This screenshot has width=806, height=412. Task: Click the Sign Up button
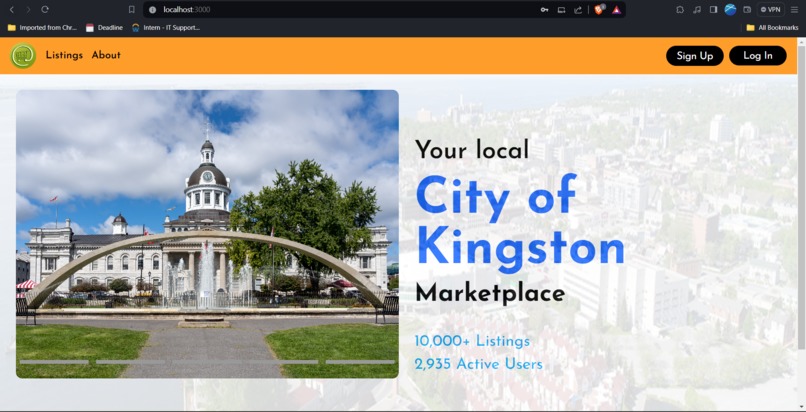(x=694, y=55)
